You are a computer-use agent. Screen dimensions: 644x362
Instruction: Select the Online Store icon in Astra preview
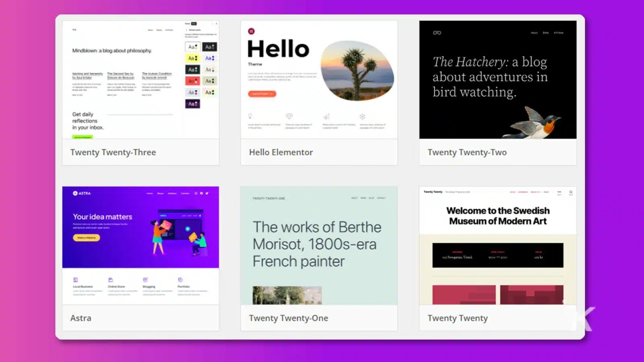(110, 280)
